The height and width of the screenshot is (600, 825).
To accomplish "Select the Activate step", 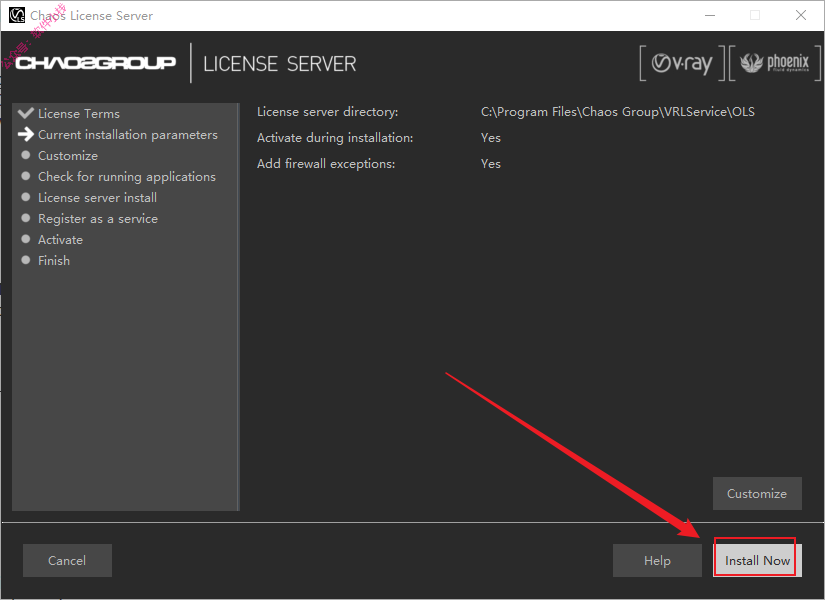I will pyautogui.click(x=61, y=240).
